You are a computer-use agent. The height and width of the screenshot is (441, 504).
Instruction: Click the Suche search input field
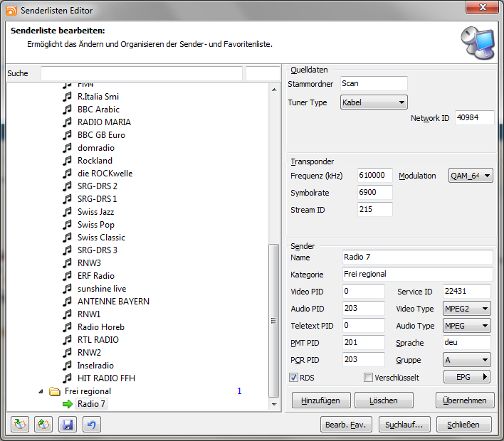click(x=141, y=74)
